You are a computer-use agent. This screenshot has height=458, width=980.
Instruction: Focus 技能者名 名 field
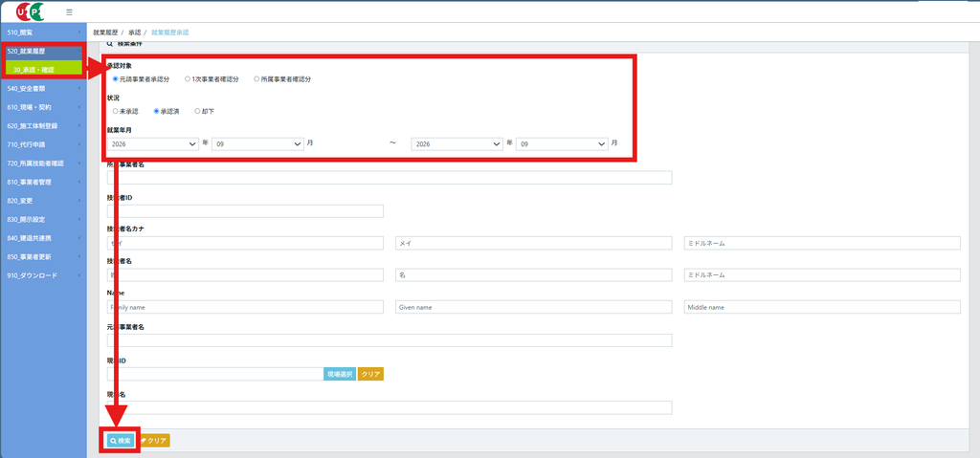[x=533, y=275]
